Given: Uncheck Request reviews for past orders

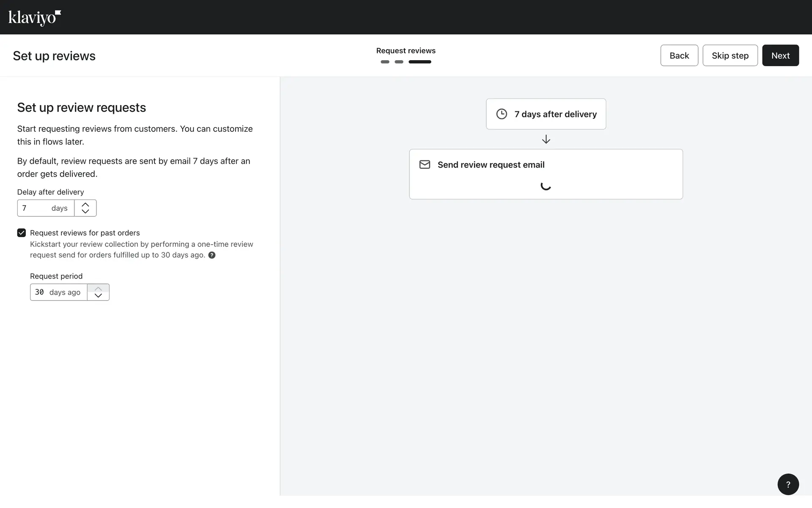Looking at the screenshot, I should [x=22, y=233].
